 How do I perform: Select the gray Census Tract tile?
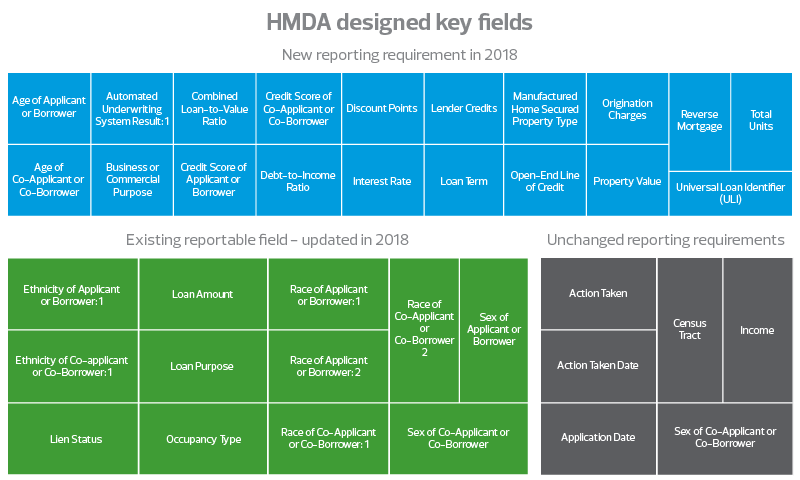(x=689, y=329)
